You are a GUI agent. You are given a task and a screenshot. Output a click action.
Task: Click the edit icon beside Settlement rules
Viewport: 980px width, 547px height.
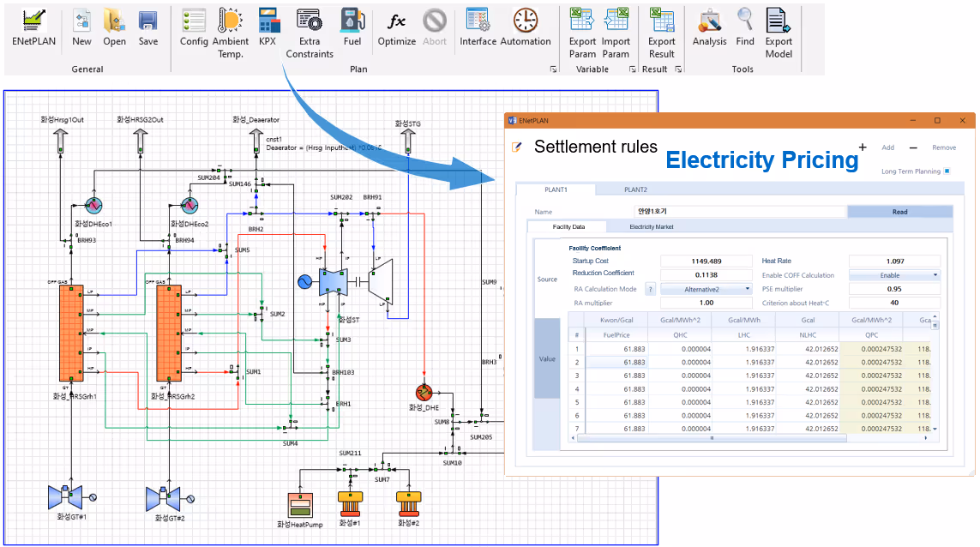[517, 147]
